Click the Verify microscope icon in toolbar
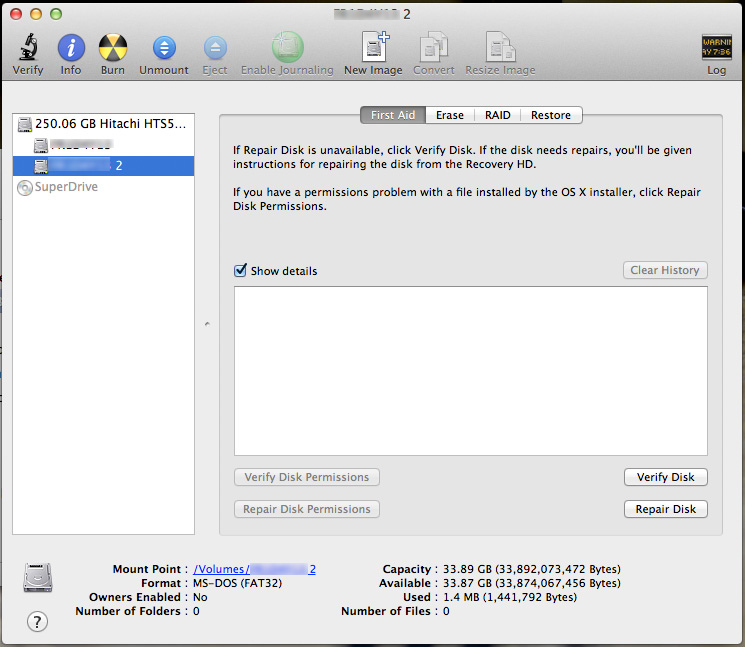The width and height of the screenshot is (745, 647). pyautogui.click(x=28, y=48)
